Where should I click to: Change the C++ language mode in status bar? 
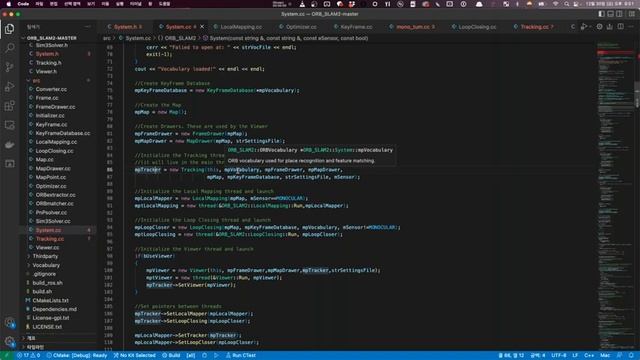click(589, 356)
